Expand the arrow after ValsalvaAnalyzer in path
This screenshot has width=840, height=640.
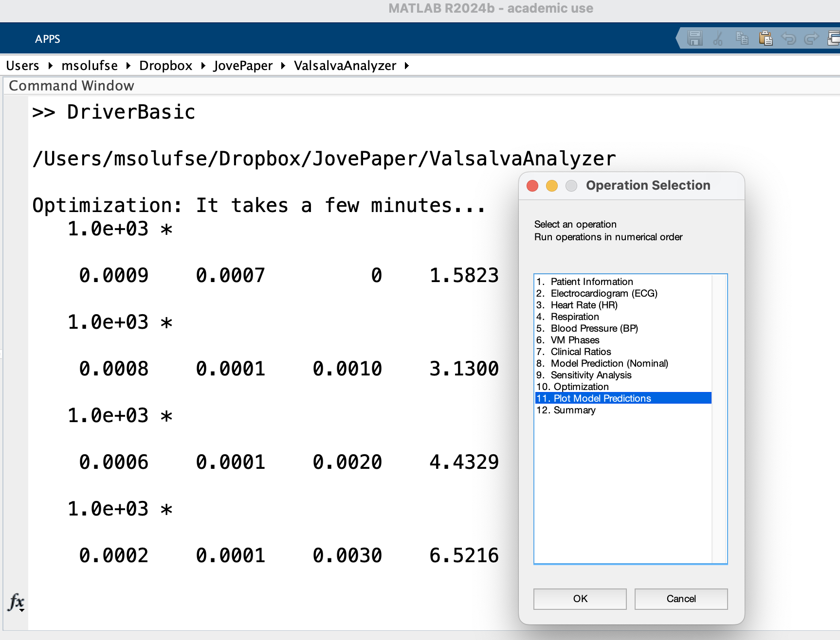coord(407,66)
